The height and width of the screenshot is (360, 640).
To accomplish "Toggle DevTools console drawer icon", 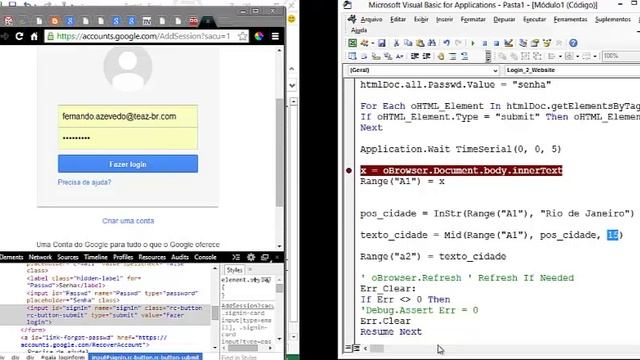I will [x=236, y=257].
